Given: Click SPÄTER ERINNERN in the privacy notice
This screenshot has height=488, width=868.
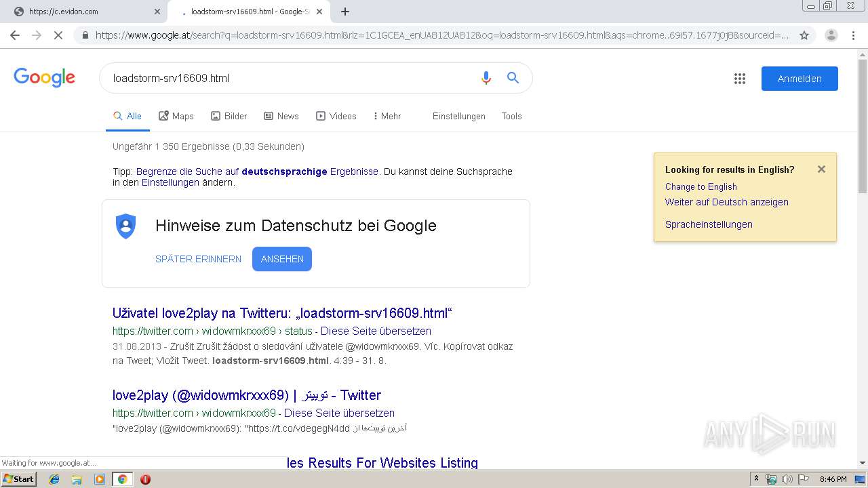Looking at the screenshot, I should tap(198, 259).
